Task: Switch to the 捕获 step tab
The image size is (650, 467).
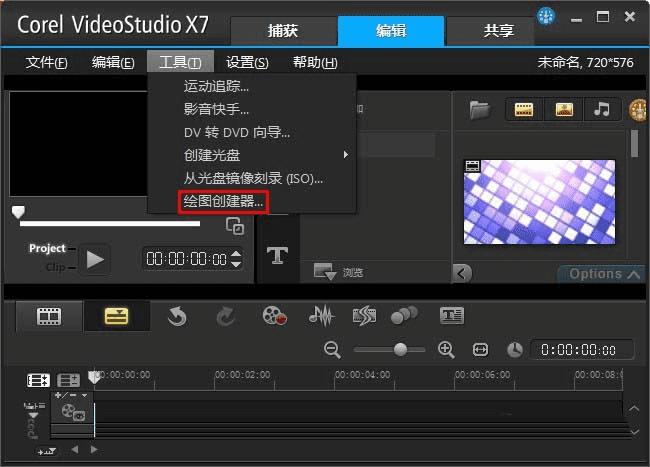Action: (x=283, y=31)
